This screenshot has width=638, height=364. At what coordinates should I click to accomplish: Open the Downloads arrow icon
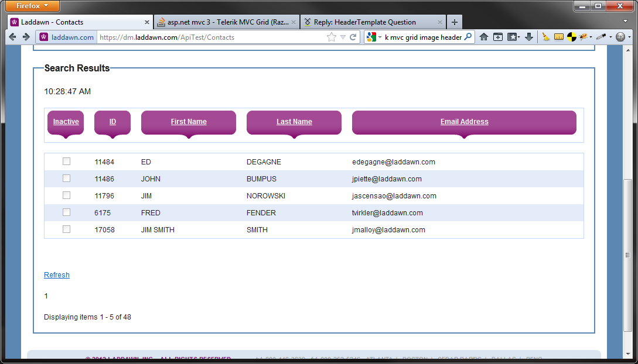(x=529, y=37)
